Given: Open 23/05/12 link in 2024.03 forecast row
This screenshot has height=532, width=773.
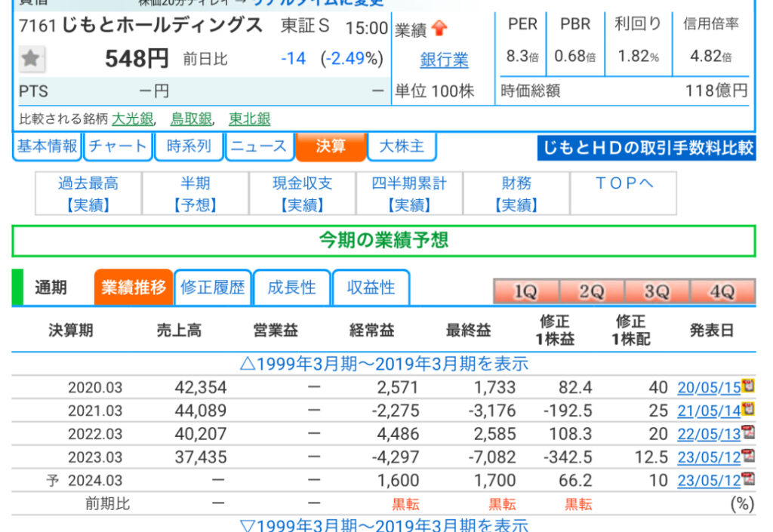Looking at the screenshot, I should click(x=709, y=480).
